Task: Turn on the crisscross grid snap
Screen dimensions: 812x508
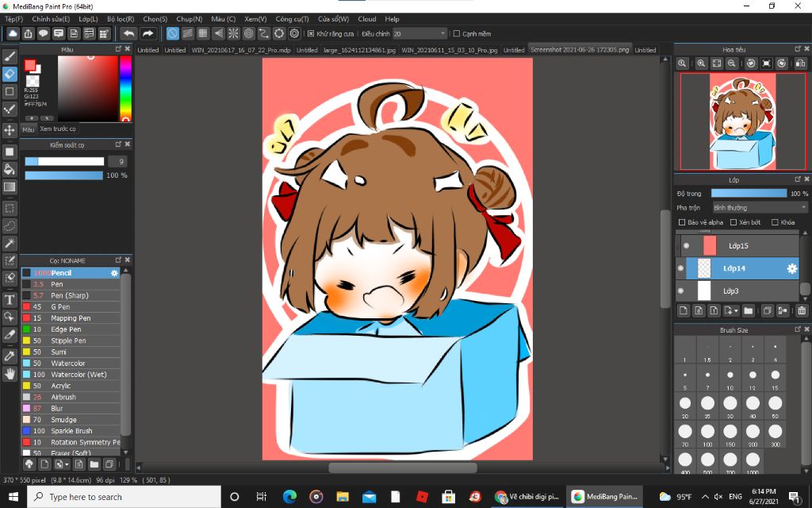Action: (203, 33)
